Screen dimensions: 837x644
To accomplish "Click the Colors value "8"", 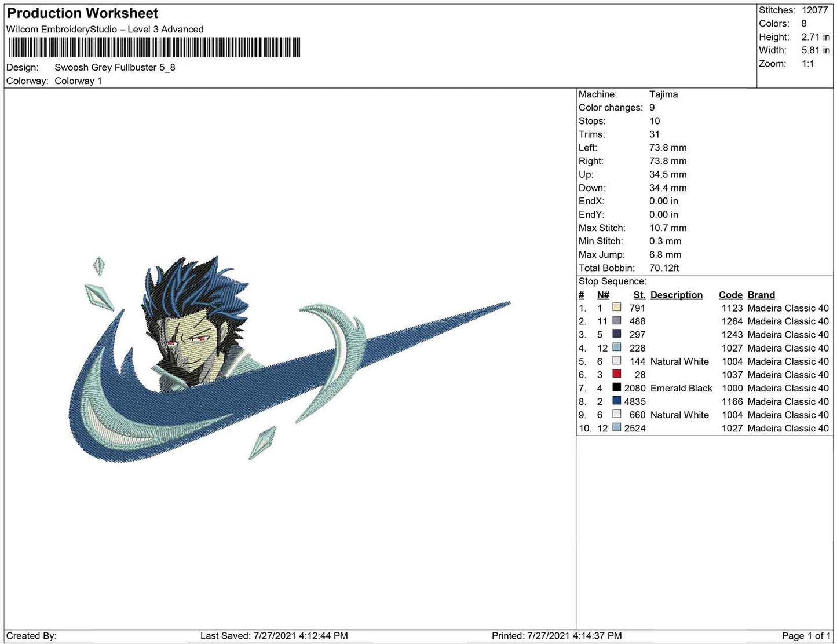I will [x=804, y=24].
